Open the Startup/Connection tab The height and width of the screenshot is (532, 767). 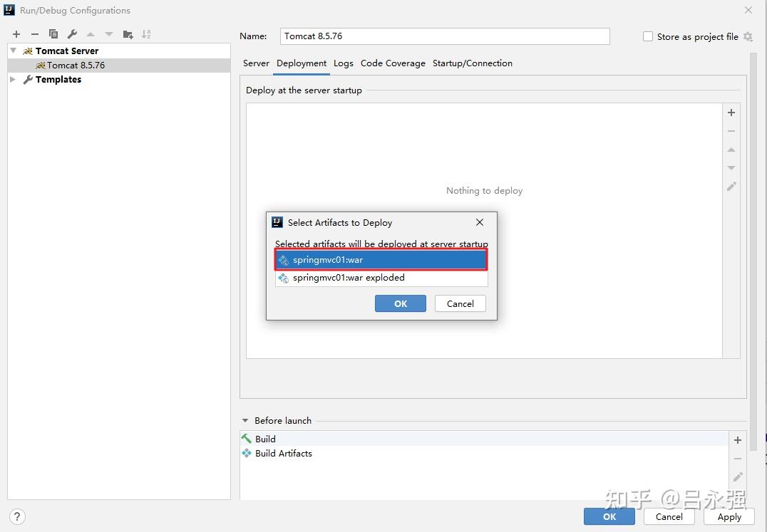473,63
